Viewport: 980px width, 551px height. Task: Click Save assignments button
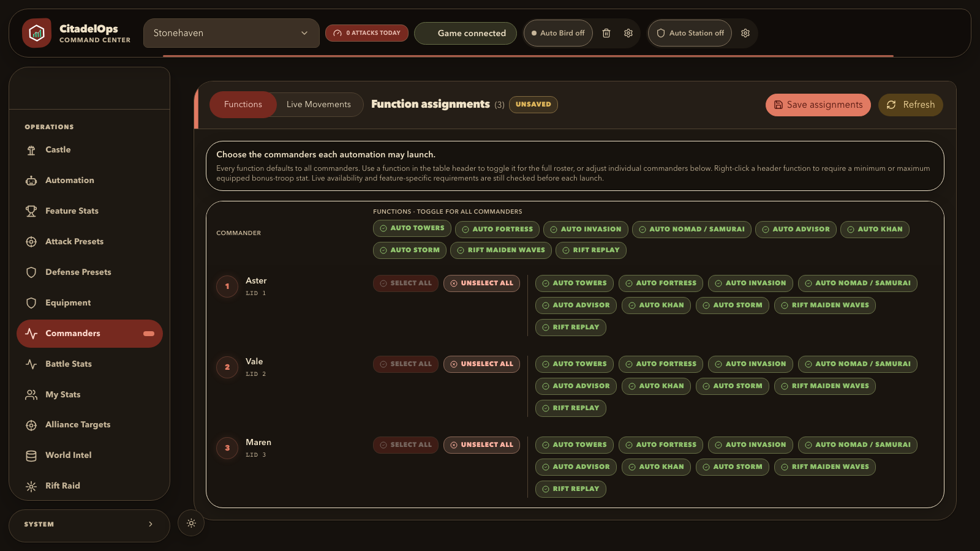coord(818,105)
